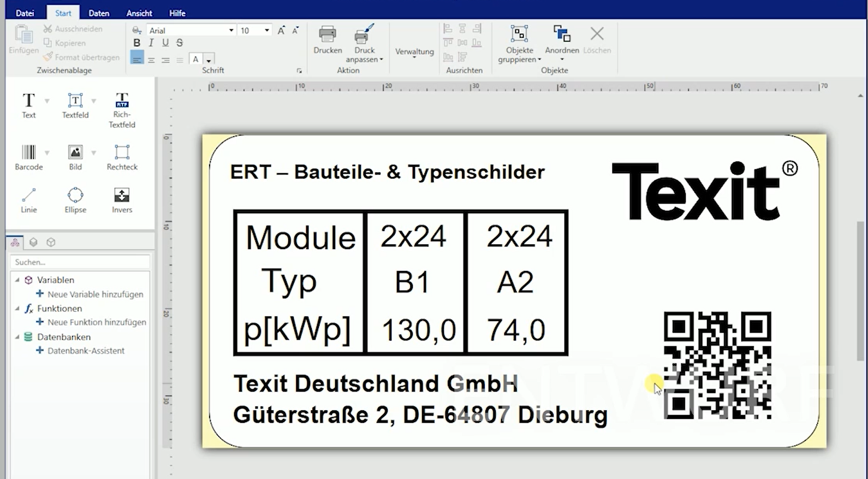868x479 pixels.
Task: Open the Datenbank-Assistent
Action: [x=80, y=351]
